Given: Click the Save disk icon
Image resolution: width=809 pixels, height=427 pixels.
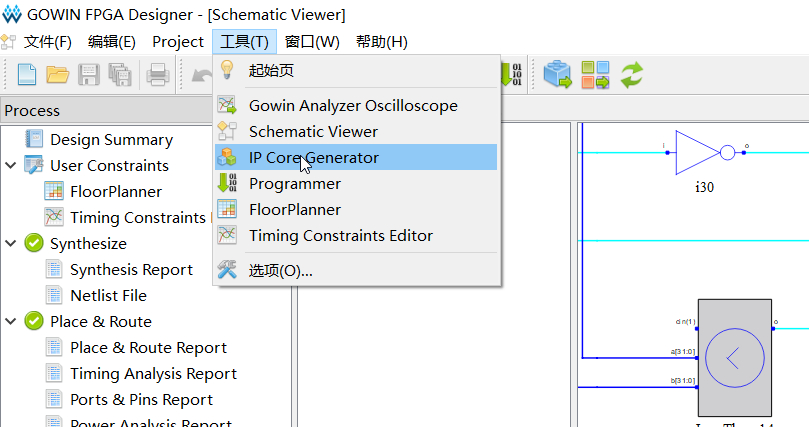Looking at the screenshot, I should (x=89, y=75).
